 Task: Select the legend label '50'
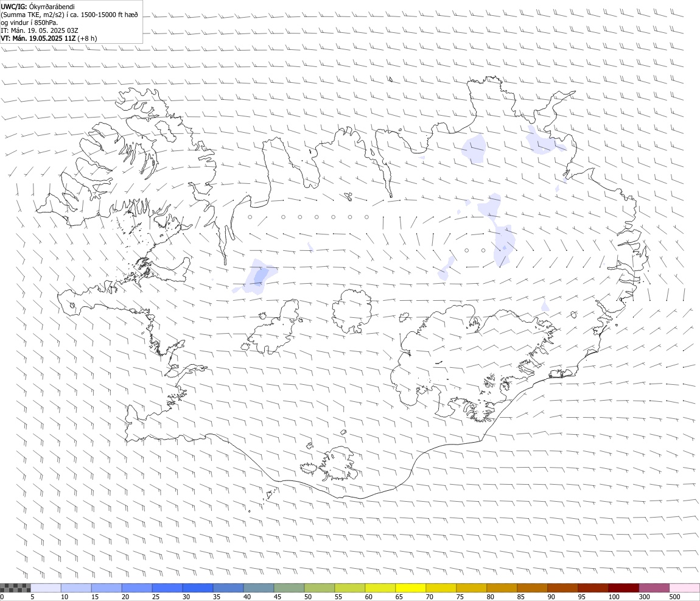(x=308, y=597)
